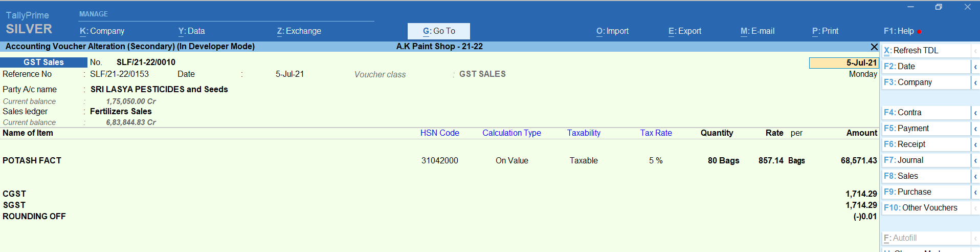Select F4: Contra voucher type

point(926,112)
